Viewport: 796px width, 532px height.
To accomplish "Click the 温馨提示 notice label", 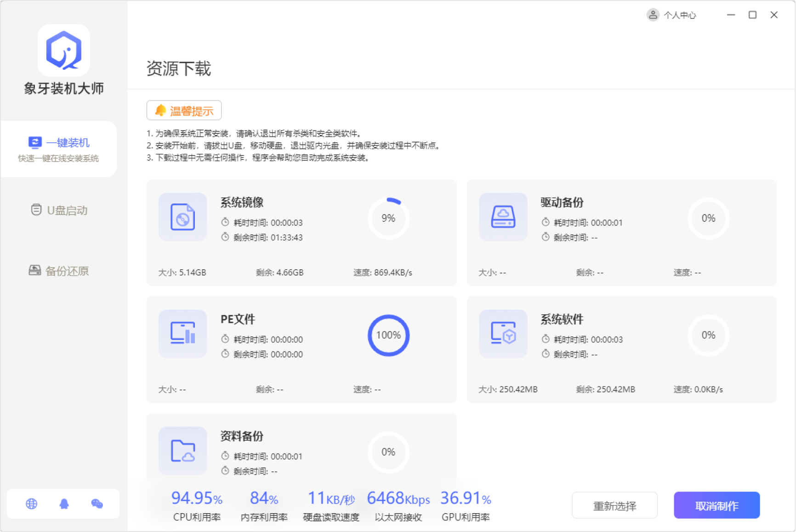I will point(184,111).
